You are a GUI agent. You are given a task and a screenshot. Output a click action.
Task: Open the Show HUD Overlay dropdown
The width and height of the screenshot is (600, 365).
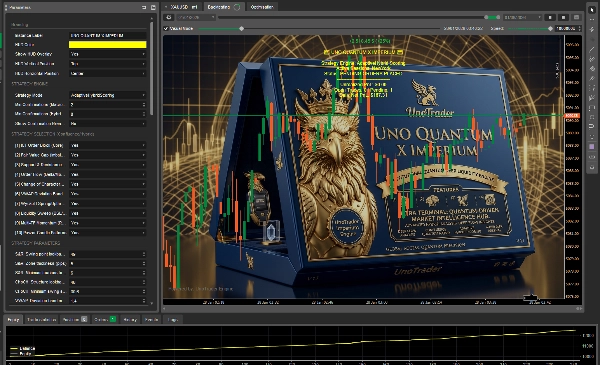tap(108, 54)
